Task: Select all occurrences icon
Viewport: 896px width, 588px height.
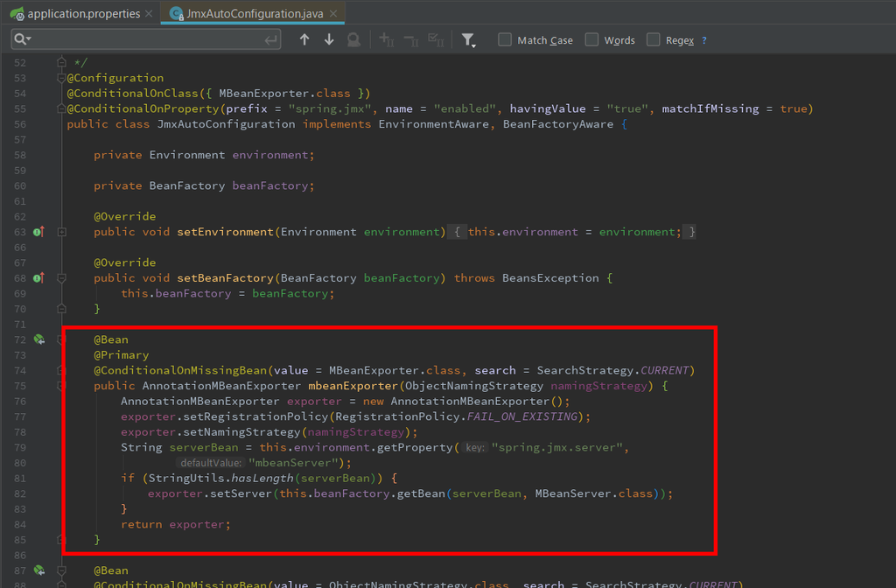Action: pyautogui.click(x=436, y=39)
